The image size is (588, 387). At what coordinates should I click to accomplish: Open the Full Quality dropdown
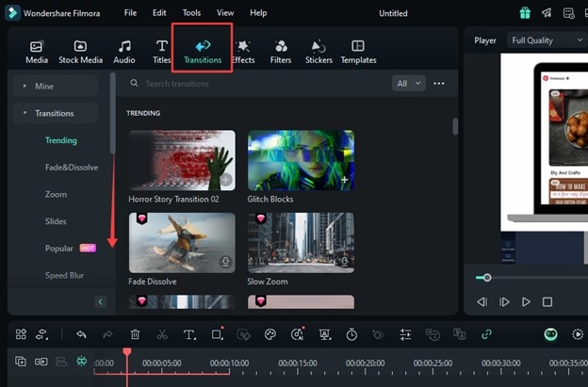coord(547,40)
